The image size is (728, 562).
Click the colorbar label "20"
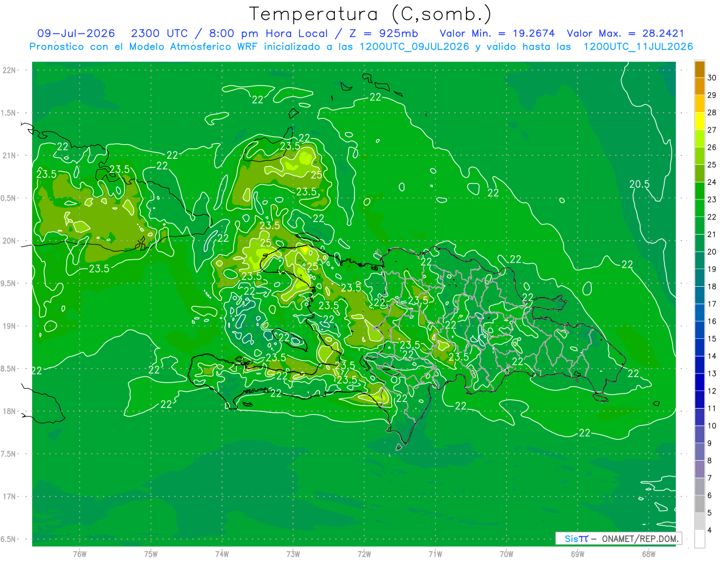tap(712, 252)
